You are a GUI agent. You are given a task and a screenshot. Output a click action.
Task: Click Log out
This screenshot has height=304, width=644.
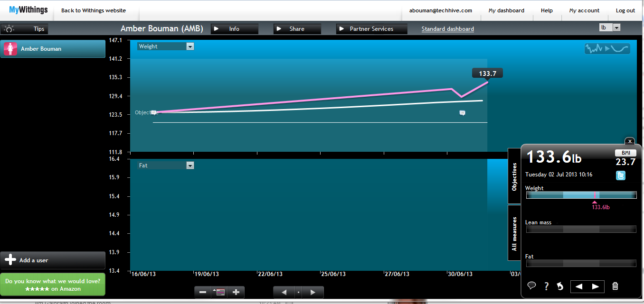(625, 10)
